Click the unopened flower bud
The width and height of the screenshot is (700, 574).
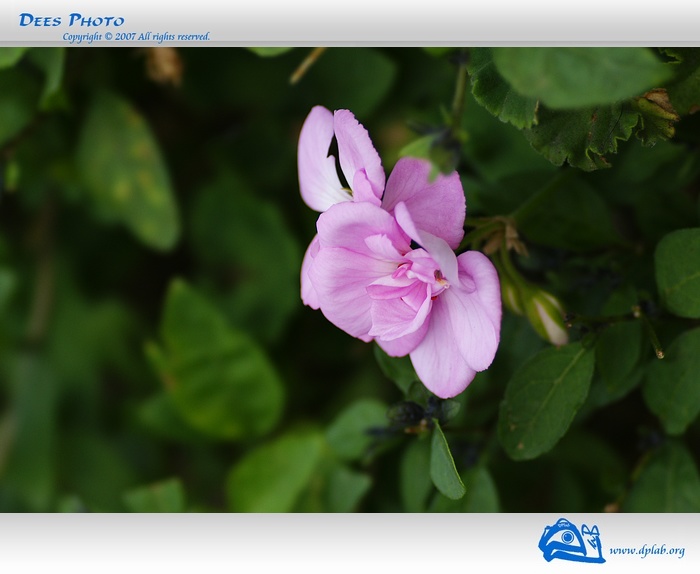[x=546, y=316]
